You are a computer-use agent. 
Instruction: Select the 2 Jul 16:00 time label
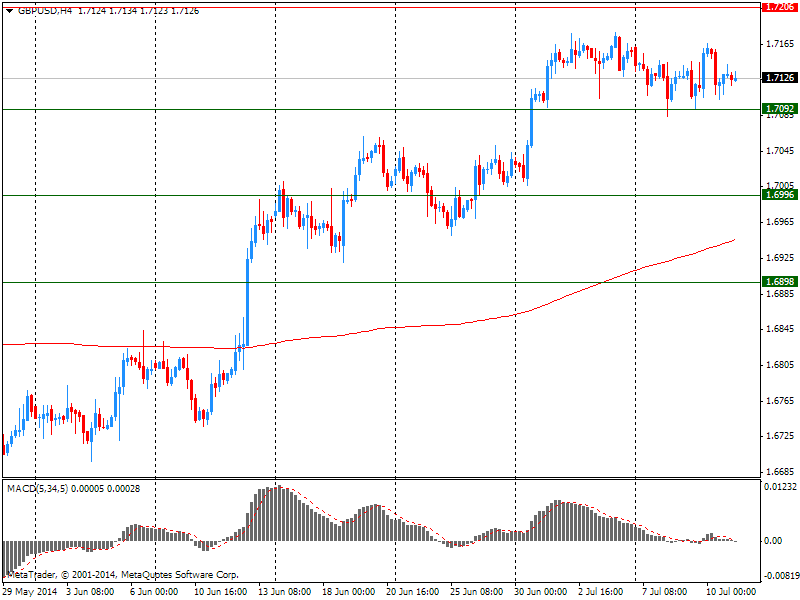click(601, 592)
